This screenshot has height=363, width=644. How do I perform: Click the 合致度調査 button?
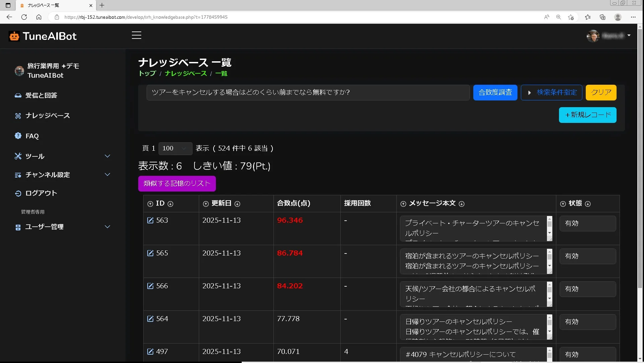click(x=495, y=92)
